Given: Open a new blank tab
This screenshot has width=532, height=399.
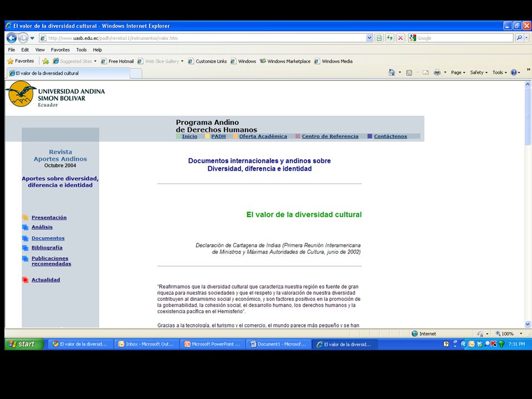Looking at the screenshot, I should [136, 73].
